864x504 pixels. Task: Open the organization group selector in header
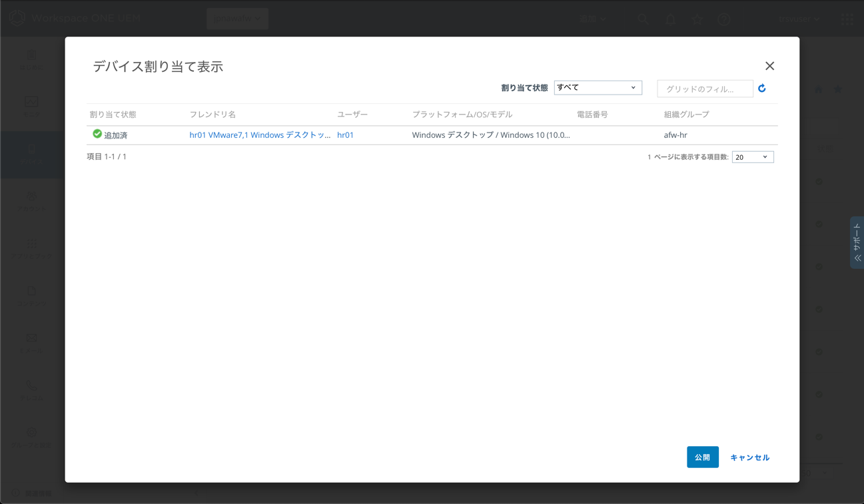tap(237, 19)
